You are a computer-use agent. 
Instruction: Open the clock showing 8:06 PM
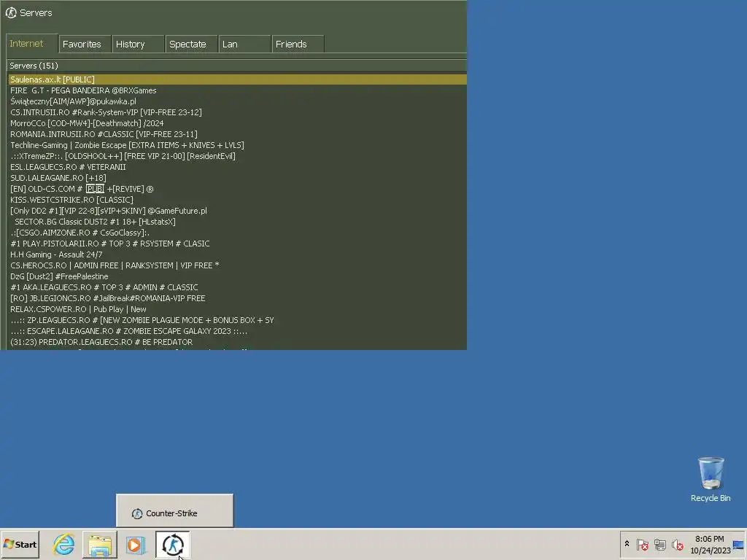pyautogui.click(x=710, y=544)
